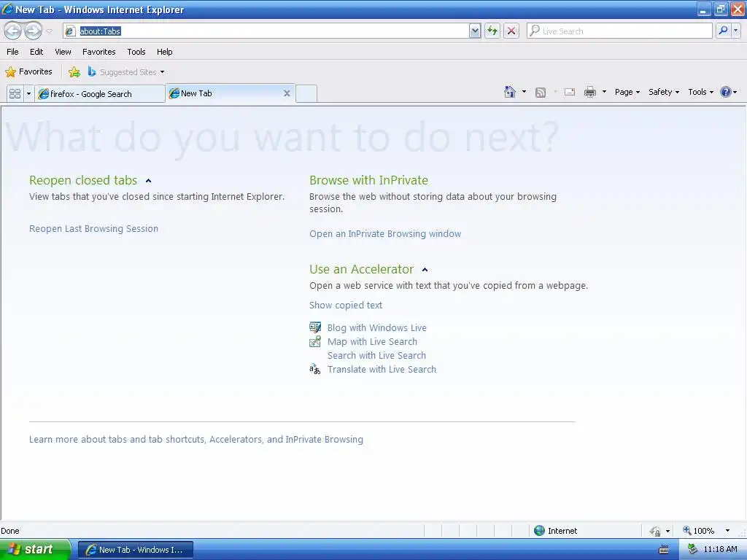Click the 100% zoom level button

pyautogui.click(x=699, y=531)
